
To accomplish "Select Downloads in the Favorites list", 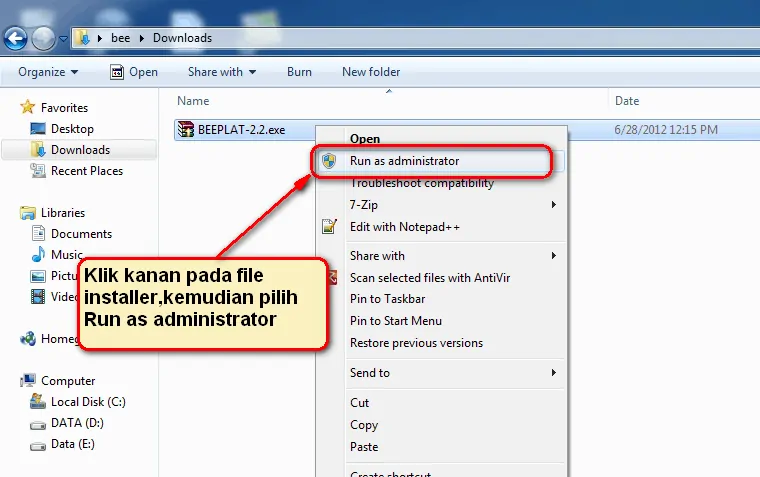I will (x=80, y=150).
